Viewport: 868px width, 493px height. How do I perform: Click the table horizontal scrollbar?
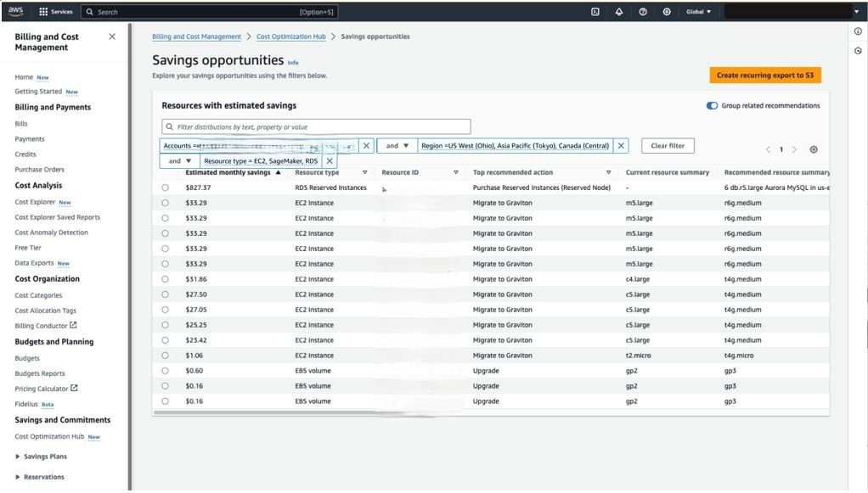coord(265,412)
